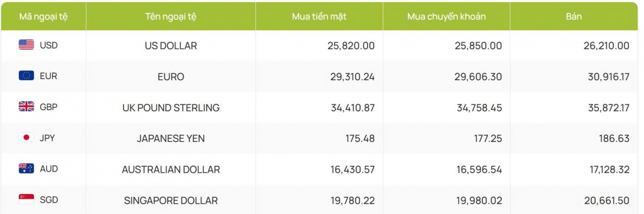Select the EURO currency name
The width and height of the screenshot is (644, 214).
[171, 77]
